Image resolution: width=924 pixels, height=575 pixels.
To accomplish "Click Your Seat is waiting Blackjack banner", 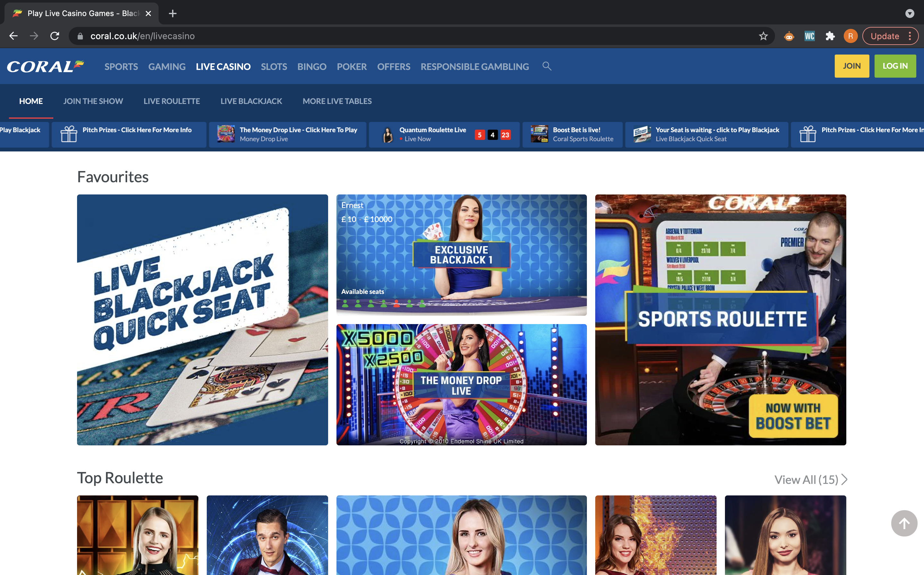I will 706,135.
